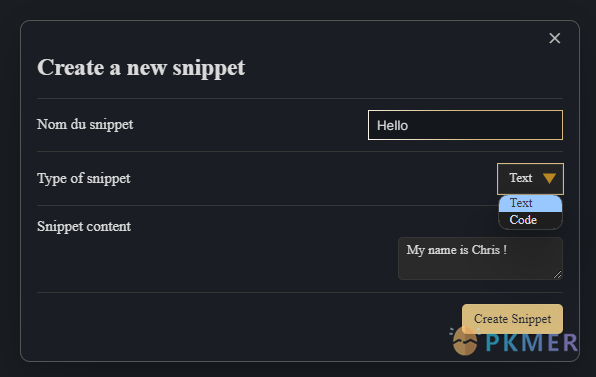Grab the textarea resize handle corner
This screenshot has height=377, width=596.
tap(557, 274)
